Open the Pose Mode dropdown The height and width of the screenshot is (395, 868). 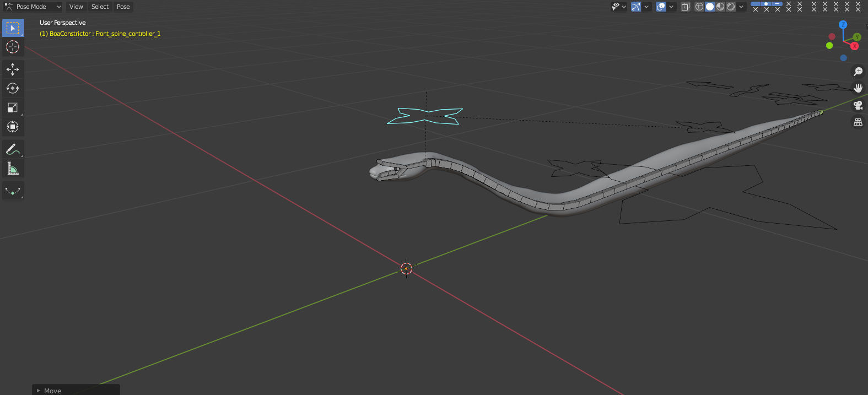pos(33,7)
